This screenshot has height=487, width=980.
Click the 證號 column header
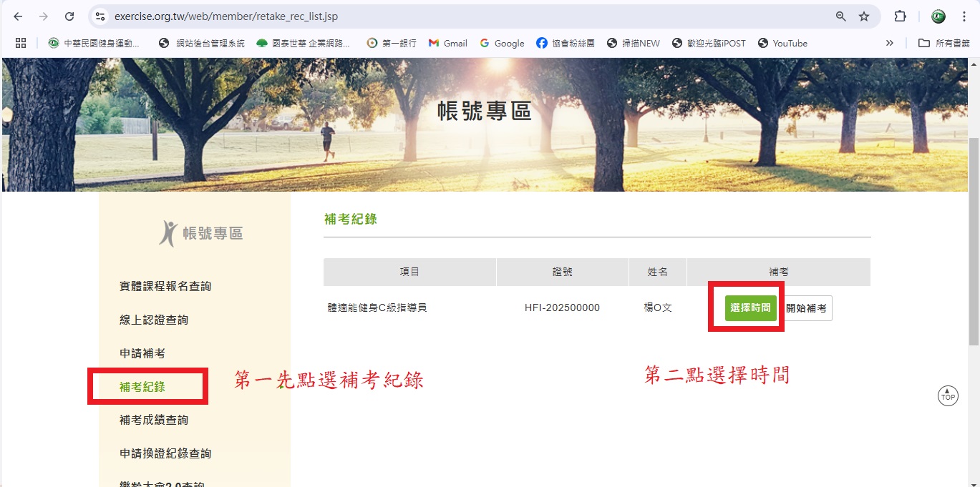(x=563, y=272)
